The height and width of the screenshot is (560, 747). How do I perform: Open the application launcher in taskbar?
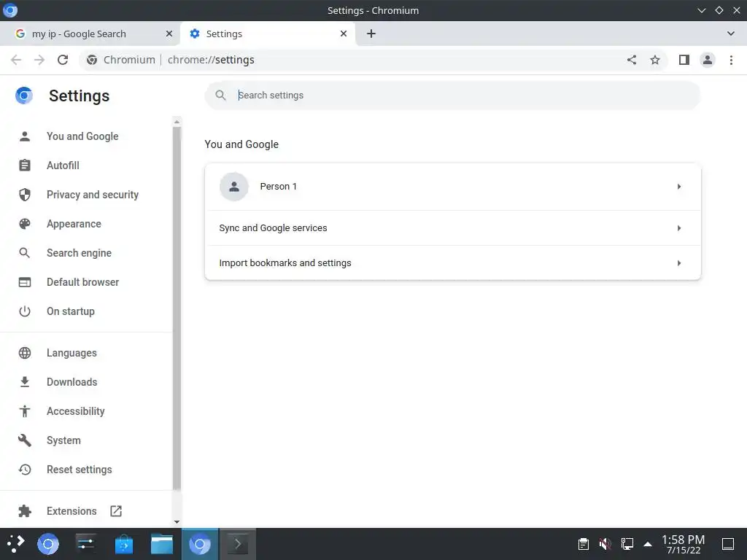coord(16,544)
